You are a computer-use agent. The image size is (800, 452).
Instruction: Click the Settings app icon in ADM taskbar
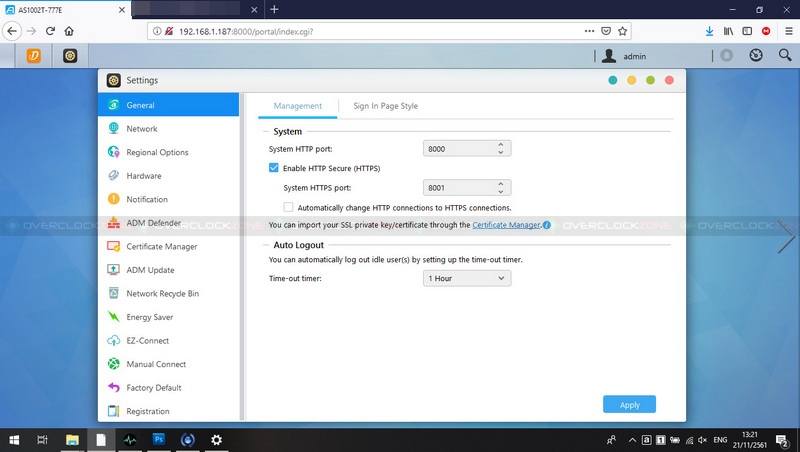click(x=70, y=56)
